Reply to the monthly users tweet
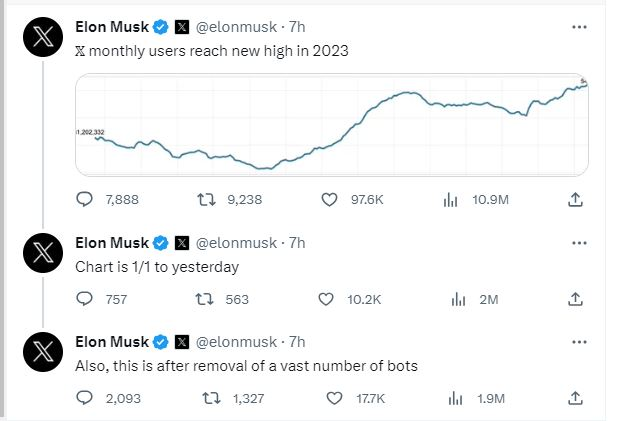 (85, 200)
